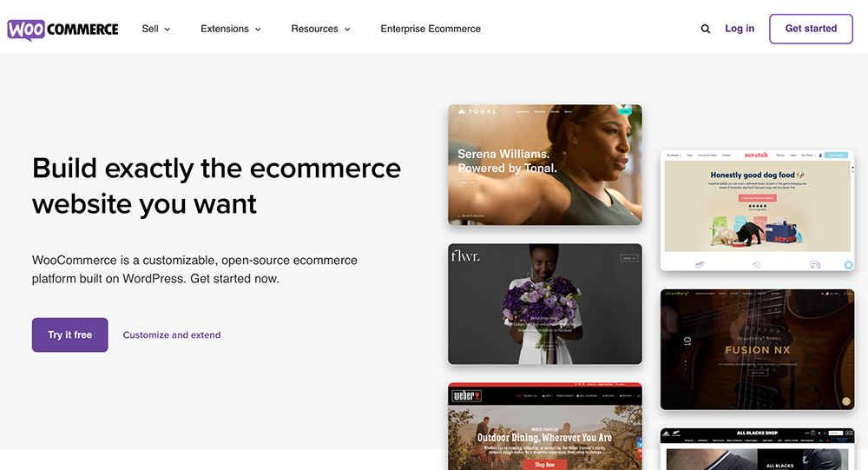Expand the Sell dropdown menu
The height and width of the screenshot is (470, 868).
pos(155,29)
